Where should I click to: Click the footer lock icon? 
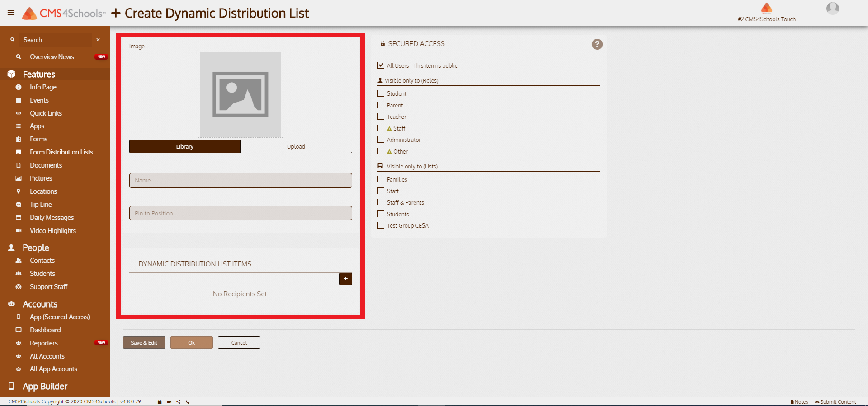[x=160, y=401]
